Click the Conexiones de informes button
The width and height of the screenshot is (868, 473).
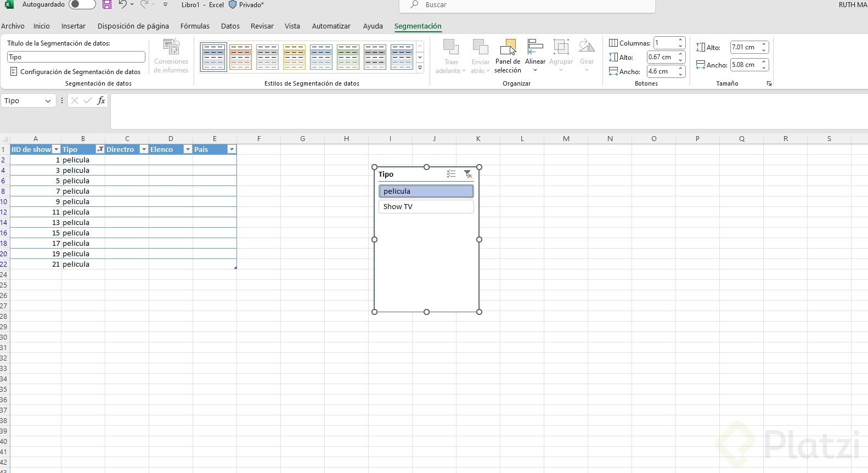point(171,56)
